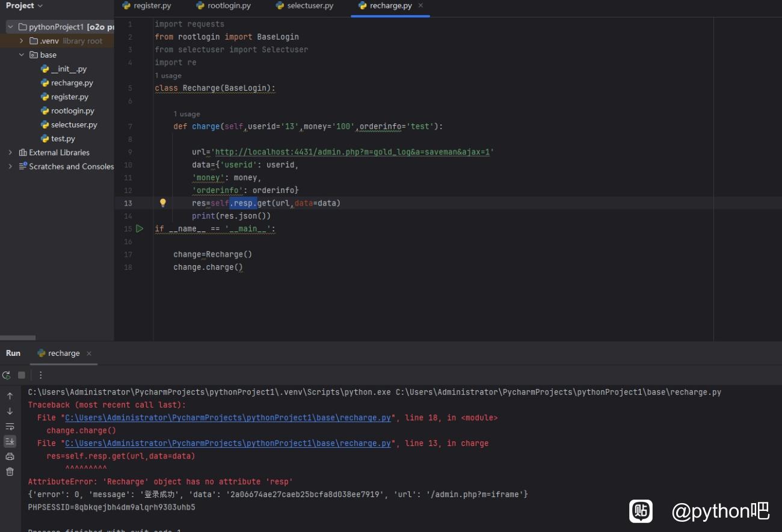The height and width of the screenshot is (532, 782).
Task: Toggle the Scroll to end icon
Action: [10, 441]
